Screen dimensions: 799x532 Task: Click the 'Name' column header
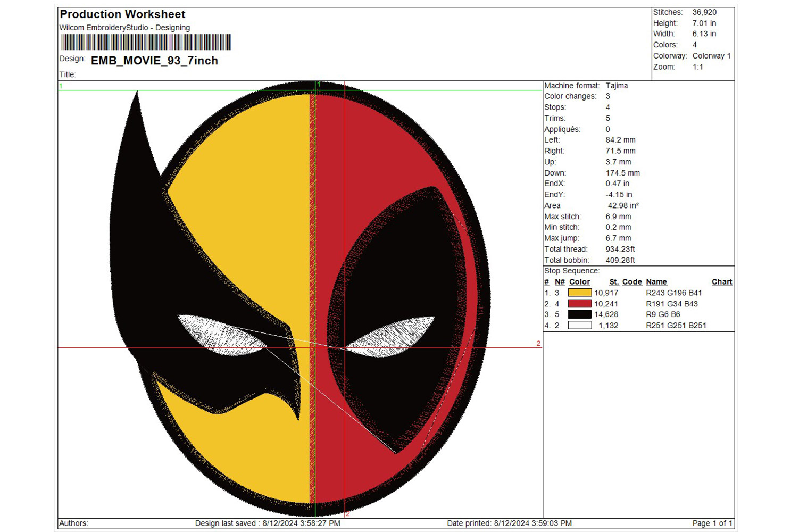656,282
